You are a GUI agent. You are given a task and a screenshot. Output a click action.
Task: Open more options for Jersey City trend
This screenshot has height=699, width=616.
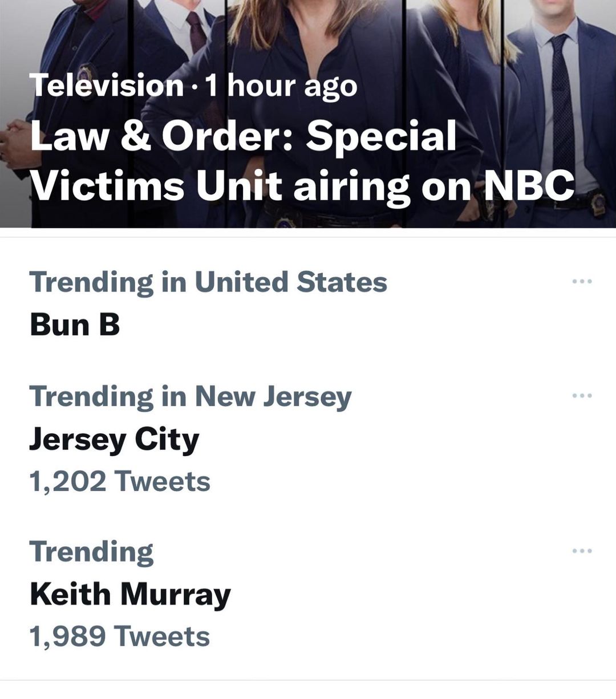pos(582,395)
